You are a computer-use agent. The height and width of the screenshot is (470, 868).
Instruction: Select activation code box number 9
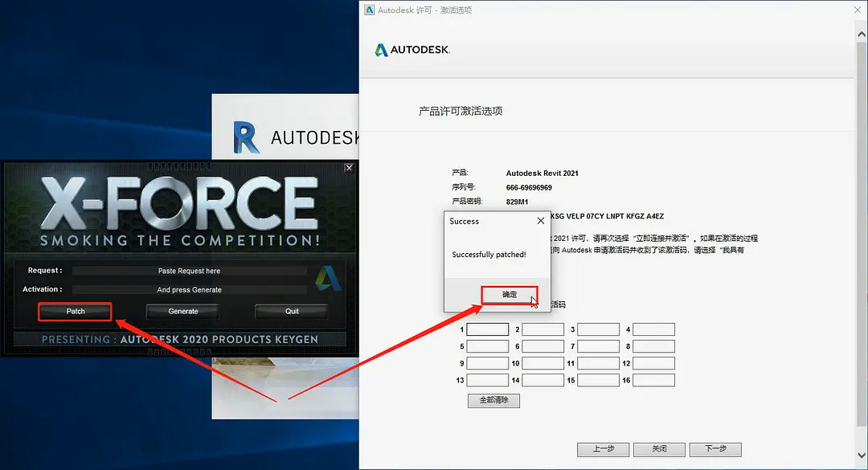click(487, 362)
